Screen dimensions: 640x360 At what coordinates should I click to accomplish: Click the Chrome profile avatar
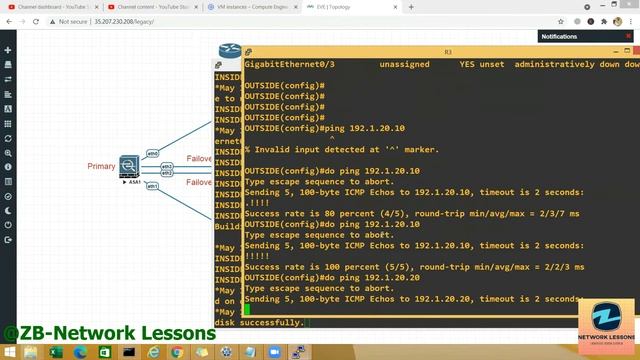pyautogui.click(x=618, y=22)
